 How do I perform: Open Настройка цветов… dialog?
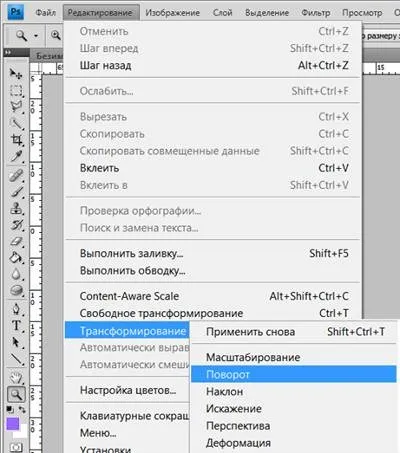[127, 390]
